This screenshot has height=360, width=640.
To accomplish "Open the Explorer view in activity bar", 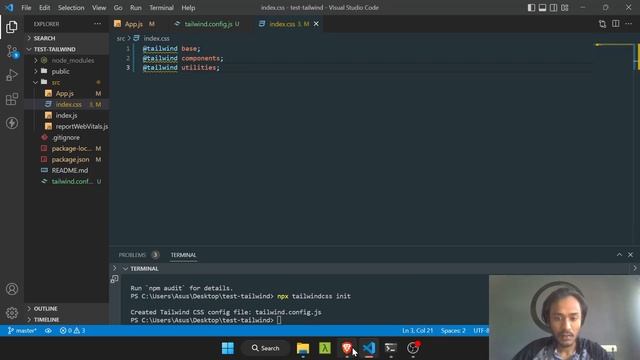I will coord(12,27).
